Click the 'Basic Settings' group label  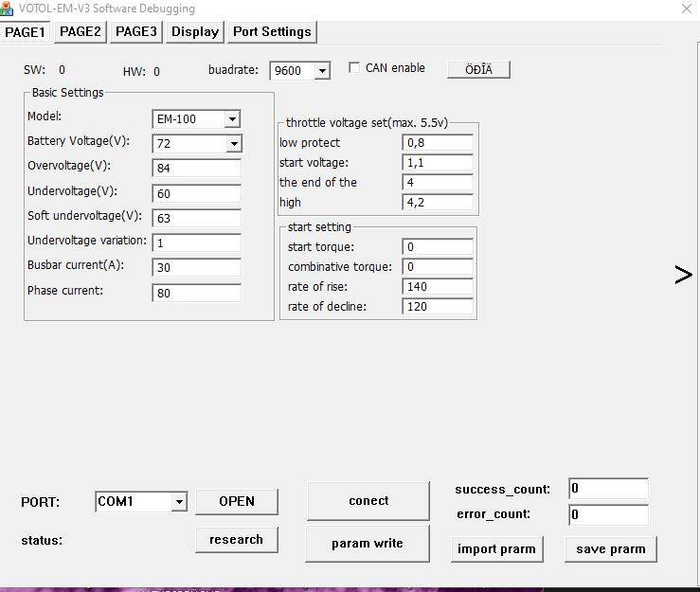68,93
